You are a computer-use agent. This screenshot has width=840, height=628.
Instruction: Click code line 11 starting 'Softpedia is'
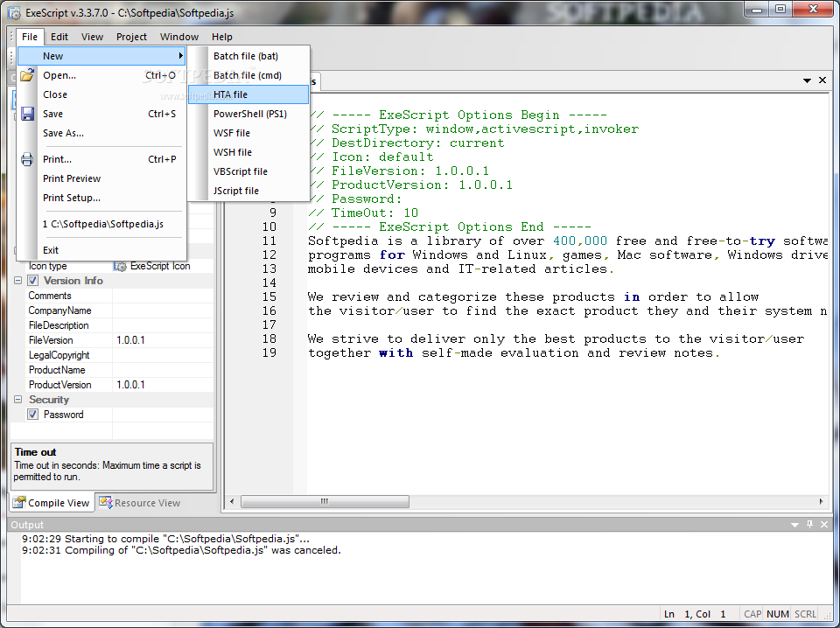pos(568,241)
